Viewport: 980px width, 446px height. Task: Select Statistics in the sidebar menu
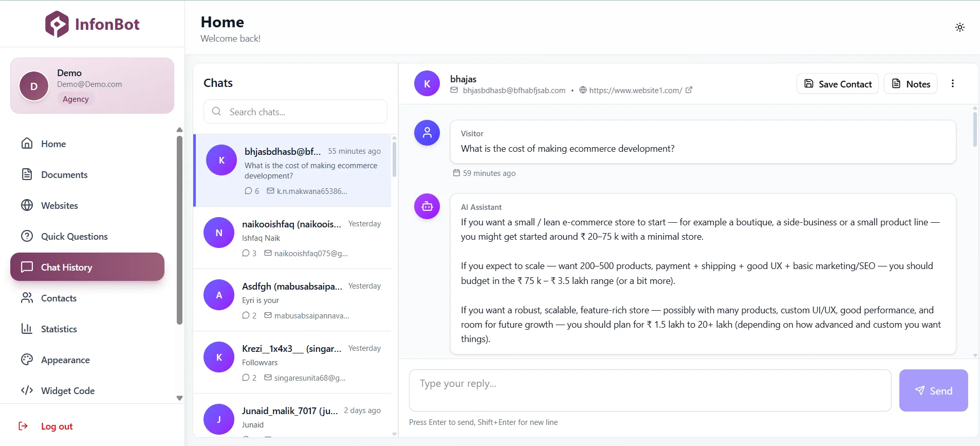[x=27, y=329]
